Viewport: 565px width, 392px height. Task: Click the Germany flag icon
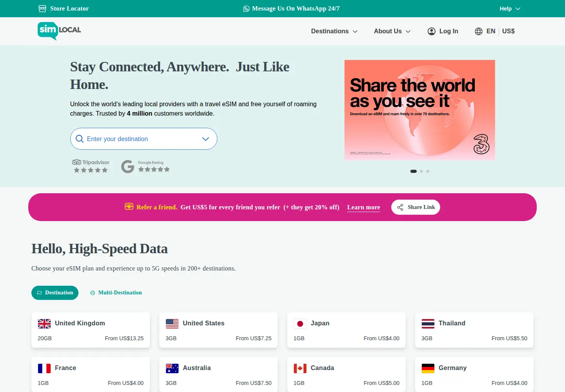[428, 368]
